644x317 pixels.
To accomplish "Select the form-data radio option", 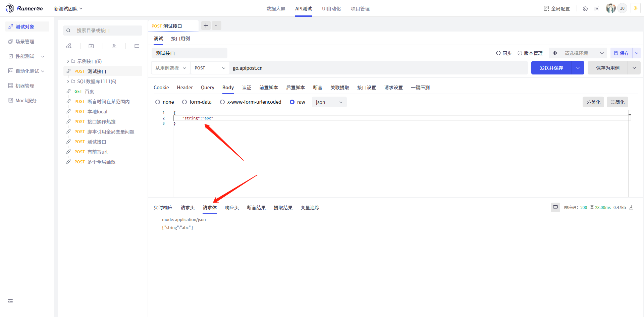I will tap(184, 102).
